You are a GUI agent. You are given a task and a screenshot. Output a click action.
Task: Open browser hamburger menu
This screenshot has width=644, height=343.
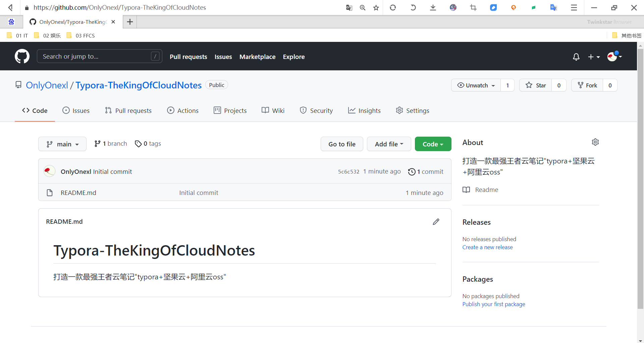[574, 7]
